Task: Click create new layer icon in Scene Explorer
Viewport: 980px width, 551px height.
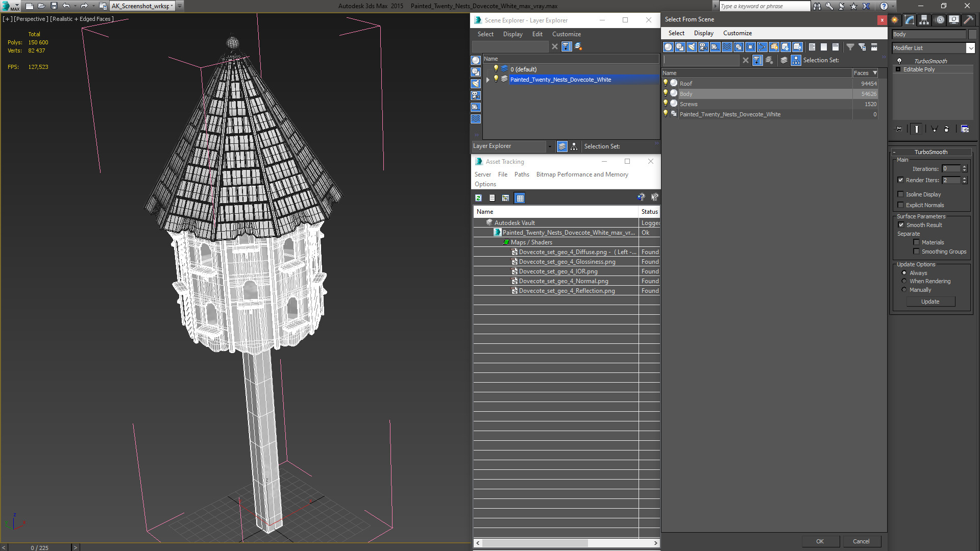Action: tap(578, 46)
